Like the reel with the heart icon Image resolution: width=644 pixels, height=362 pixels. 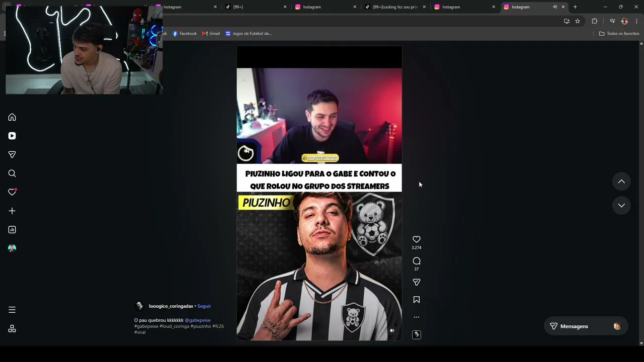[x=417, y=239]
